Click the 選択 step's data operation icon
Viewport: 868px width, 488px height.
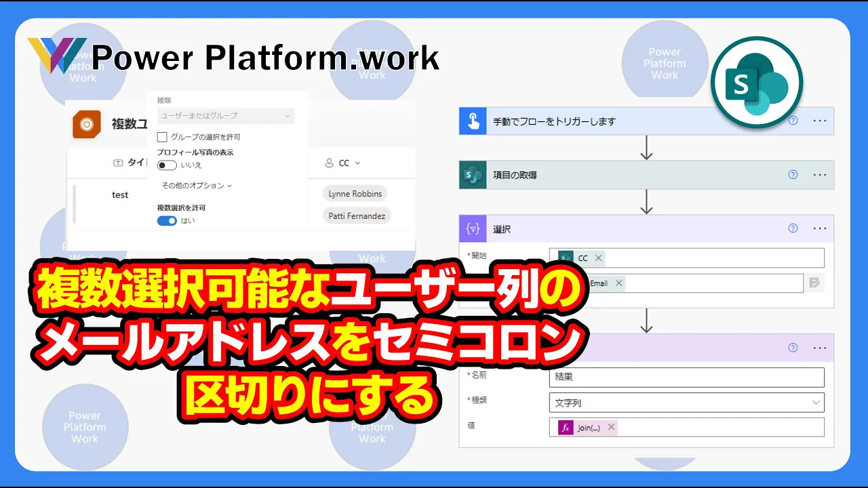pyautogui.click(x=473, y=229)
